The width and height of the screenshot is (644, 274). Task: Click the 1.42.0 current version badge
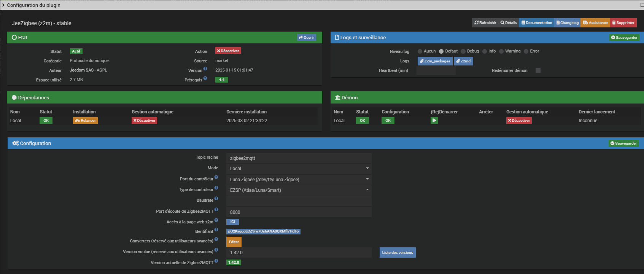(234, 263)
